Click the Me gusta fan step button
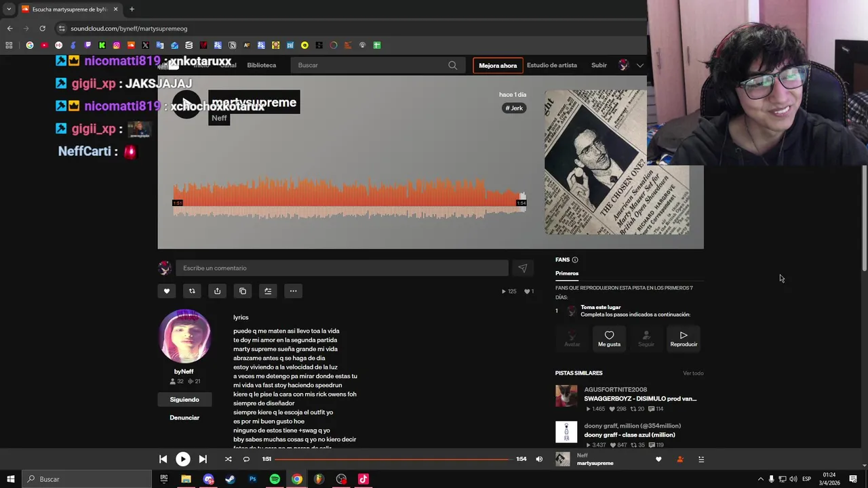868x488 pixels. click(x=609, y=339)
